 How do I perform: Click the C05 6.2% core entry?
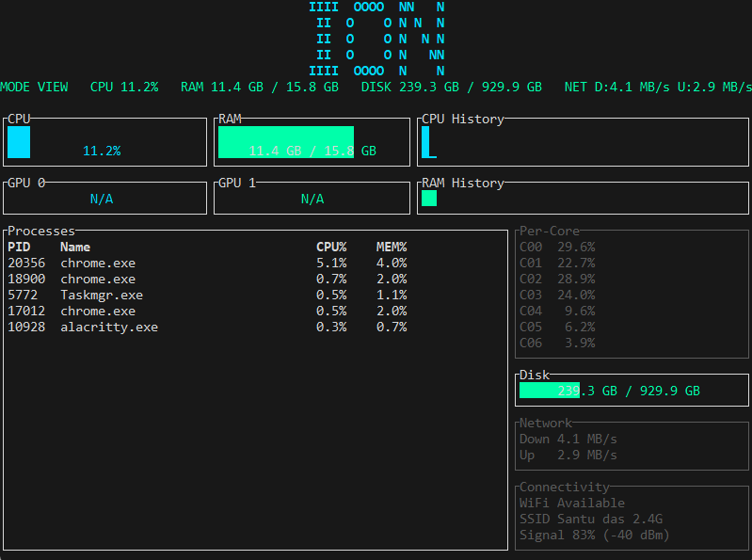tap(557, 327)
